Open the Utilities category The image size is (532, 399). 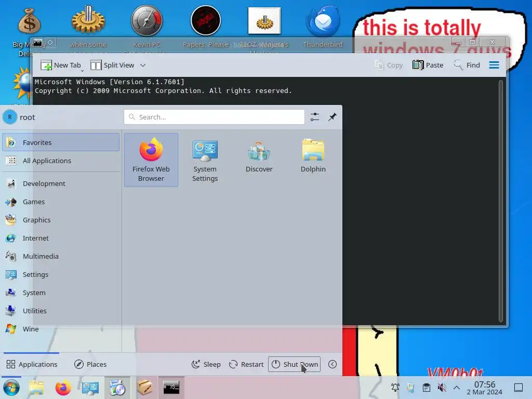61,311
